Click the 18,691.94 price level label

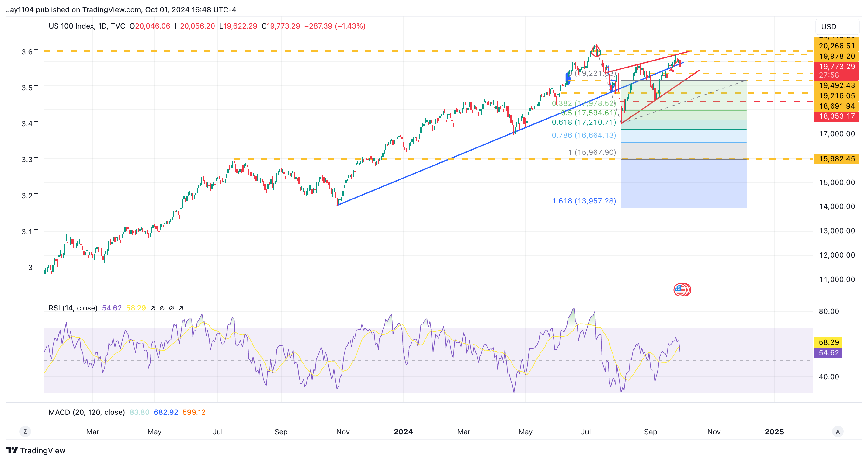(836, 106)
